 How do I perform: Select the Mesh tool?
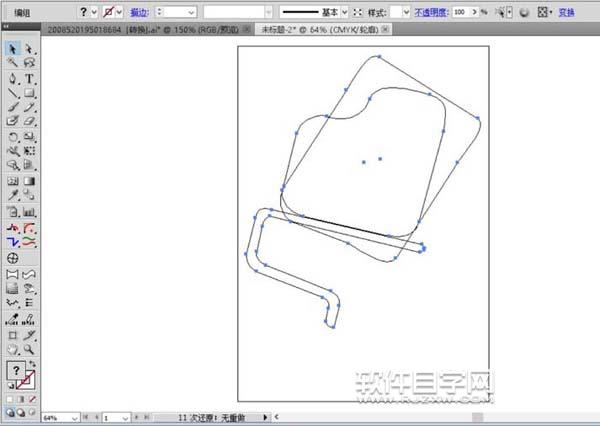(x=13, y=181)
